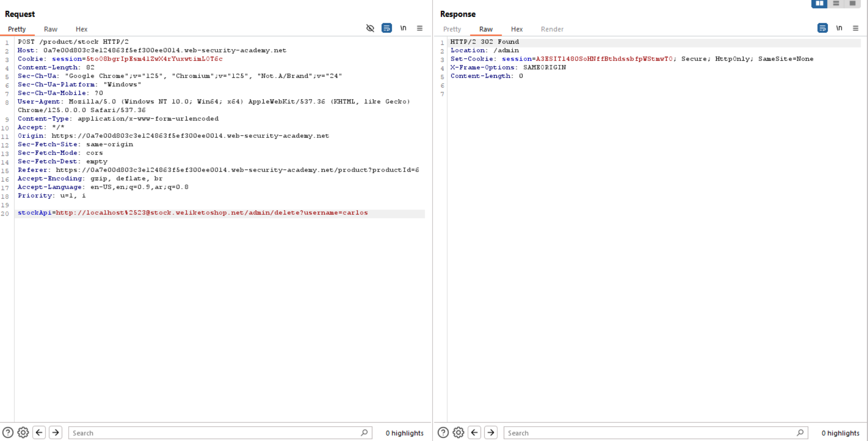Go to previous Response search match

(x=474, y=432)
